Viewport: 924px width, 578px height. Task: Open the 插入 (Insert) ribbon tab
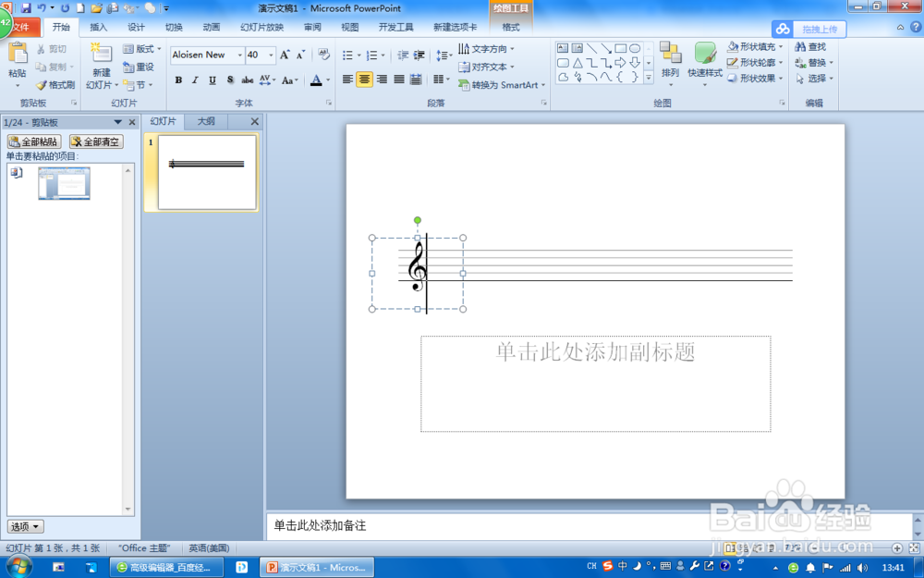point(99,27)
